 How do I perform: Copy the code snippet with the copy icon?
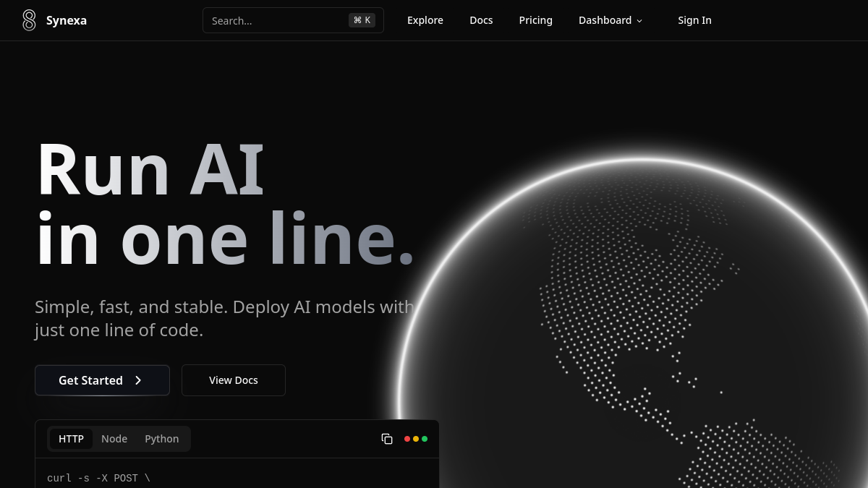click(387, 439)
